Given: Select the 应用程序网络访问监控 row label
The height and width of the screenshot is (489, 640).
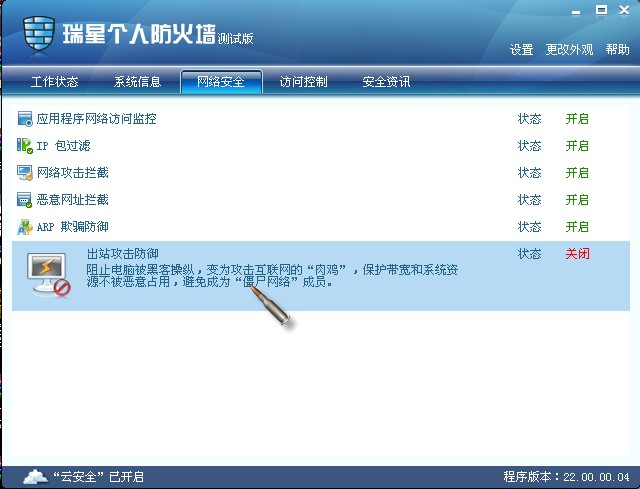Looking at the screenshot, I should (96, 119).
